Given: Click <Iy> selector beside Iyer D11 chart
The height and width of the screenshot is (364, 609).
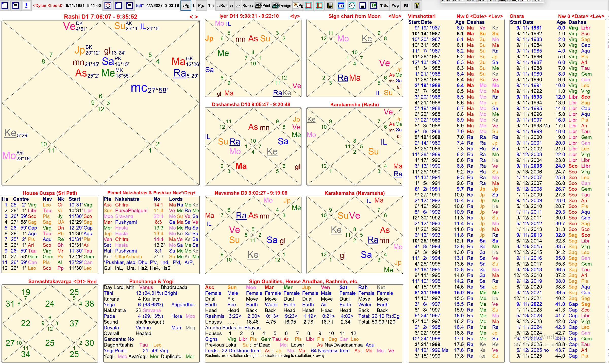Looking at the screenshot, I should [295, 16].
